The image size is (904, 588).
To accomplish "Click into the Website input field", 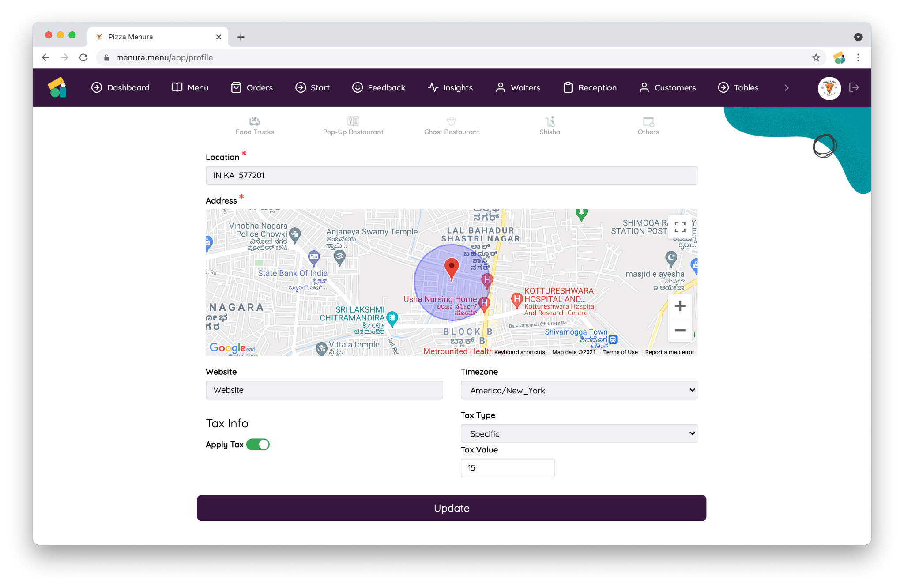I will click(x=324, y=390).
